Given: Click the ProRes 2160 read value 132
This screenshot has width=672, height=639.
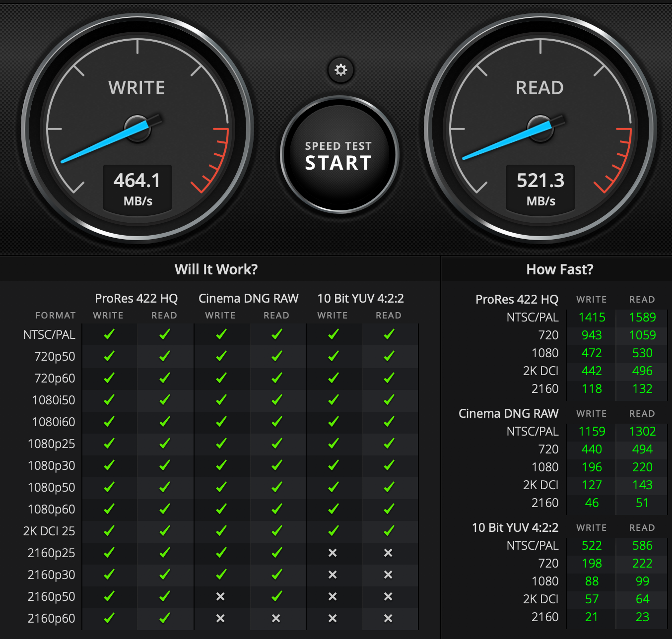Looking at the screenshot, I should [x=643, y=388].
